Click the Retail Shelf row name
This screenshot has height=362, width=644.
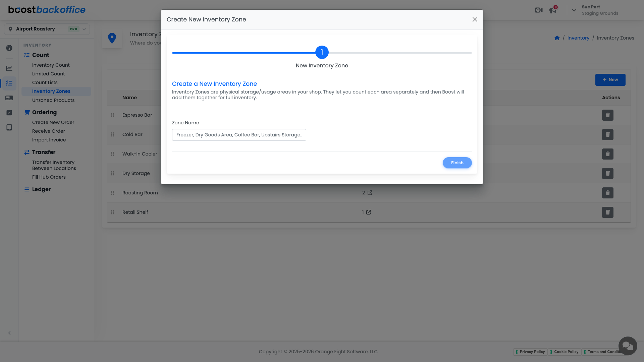135,212
